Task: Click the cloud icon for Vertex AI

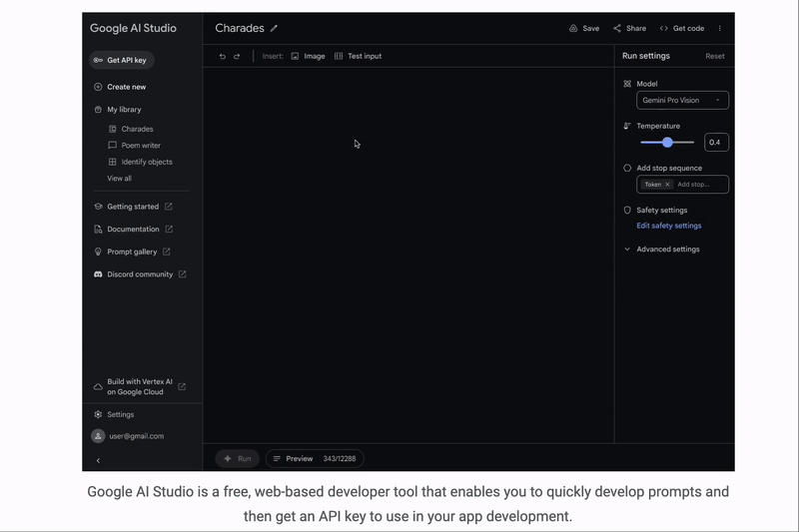Action: click(98, 387)
